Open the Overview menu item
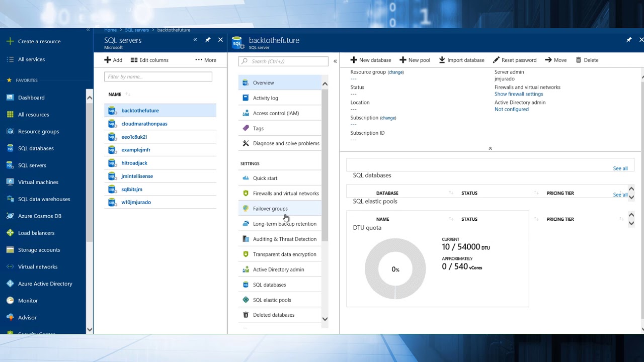 [x=280, y=82]
